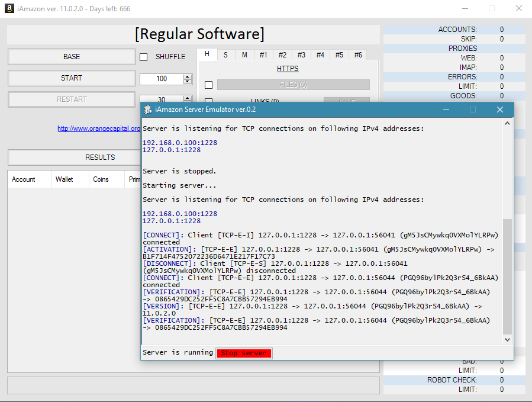Screen dimensions: 532x402
Task: Click the ERRORS counter label
Action: point(462,77)
